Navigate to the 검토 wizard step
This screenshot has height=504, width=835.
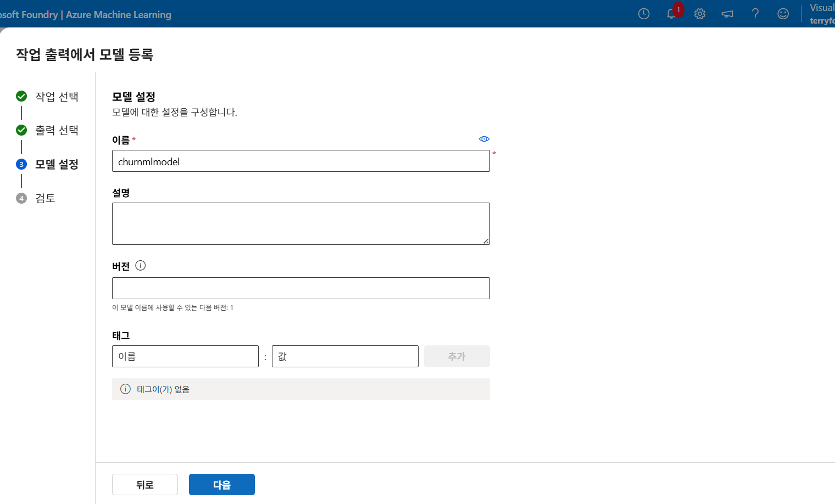[46, 198]
